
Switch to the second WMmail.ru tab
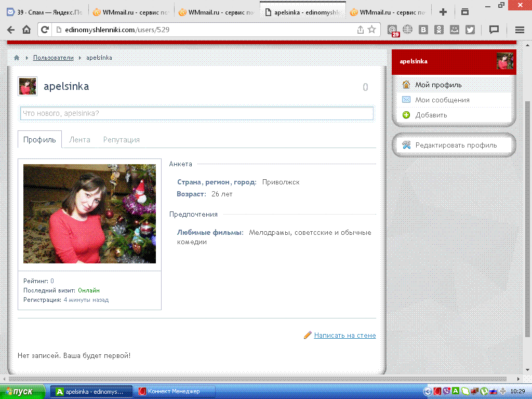(217, 12)
